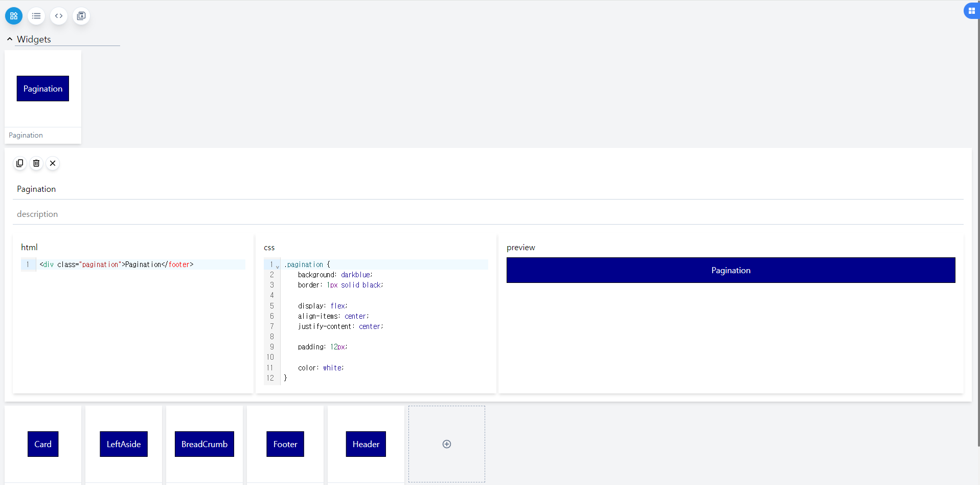Add a new widget with plus icon
This screenshot has width=980, height=485.
[447, 444]
